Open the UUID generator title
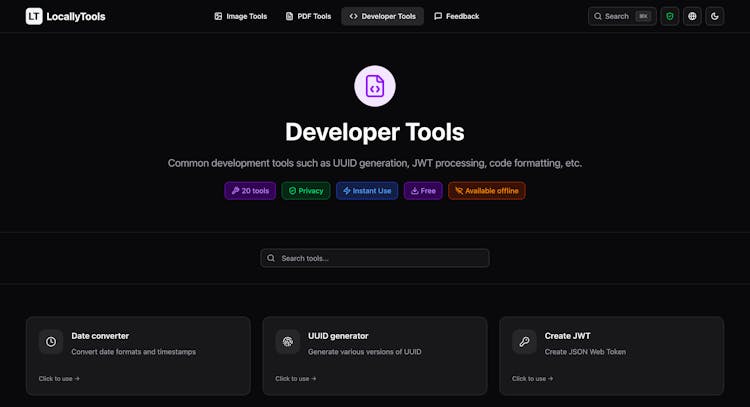Screen dimensions: 750x407 [338, 336]
